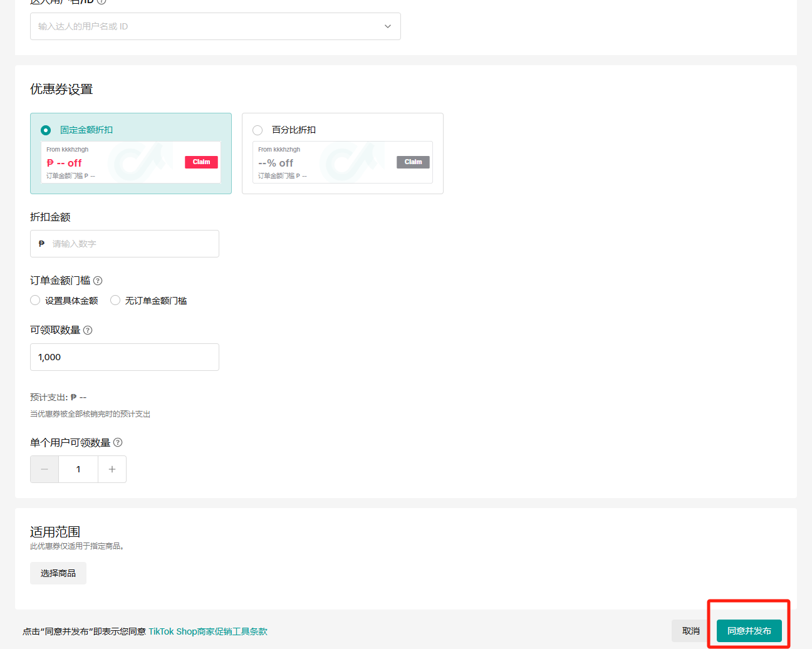Click the red Claim button in fixed coupon preview
Screen dimensions: 812x649
point(201,162)
